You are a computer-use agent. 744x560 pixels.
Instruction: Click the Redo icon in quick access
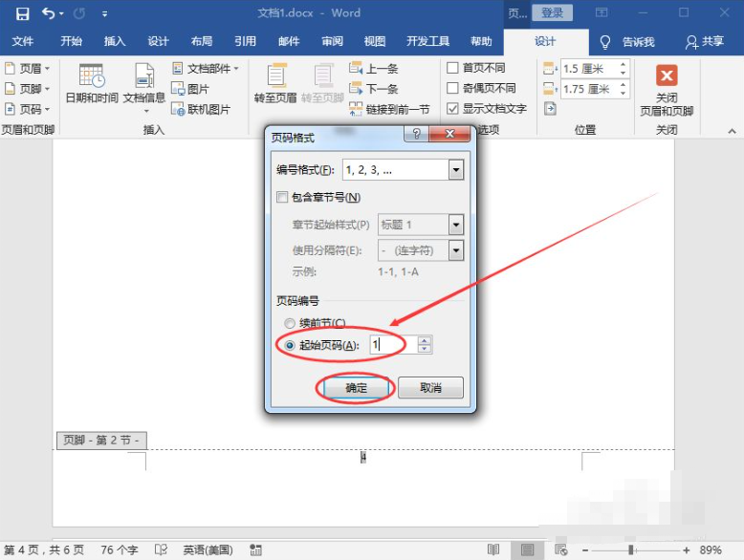(x=79, y=13)
